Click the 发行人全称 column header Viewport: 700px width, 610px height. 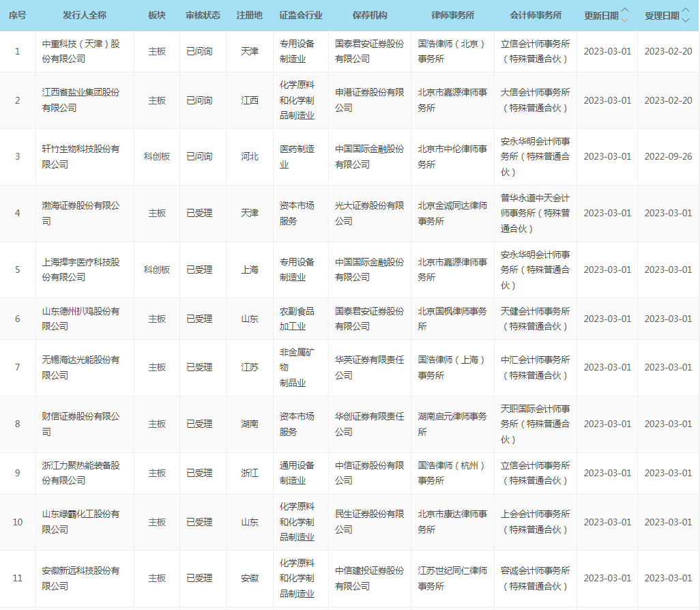[x=85, y=15]
